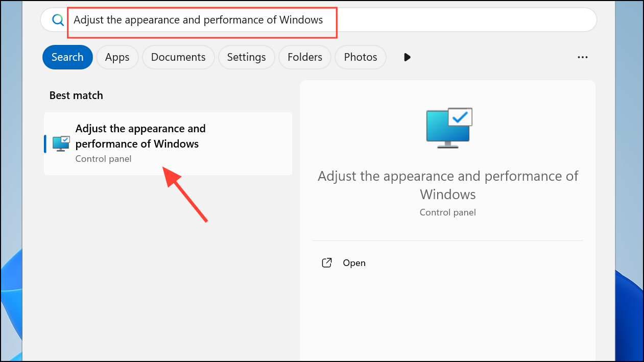The height and width of the screenshot is (362, 644).
Task: Switch to the Apps filter
Action: (117, 57)
